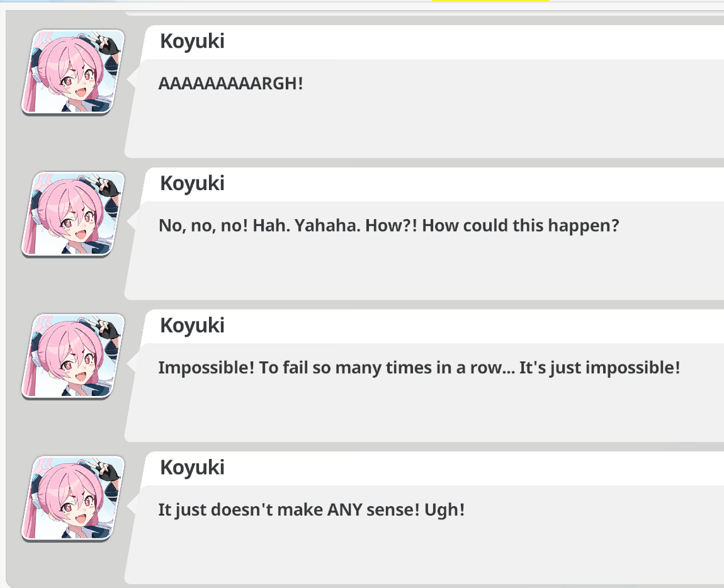Click the word 'Yahaha' in the second message
This screenshot has width=724, height=588.
(x=327, y=226)
